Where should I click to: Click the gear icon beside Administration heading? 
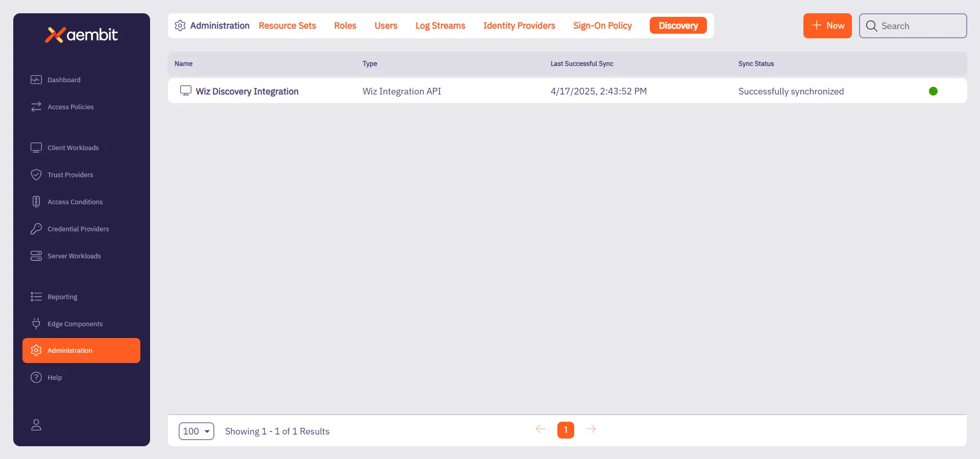pyautogui.click(x=180, y=26)
